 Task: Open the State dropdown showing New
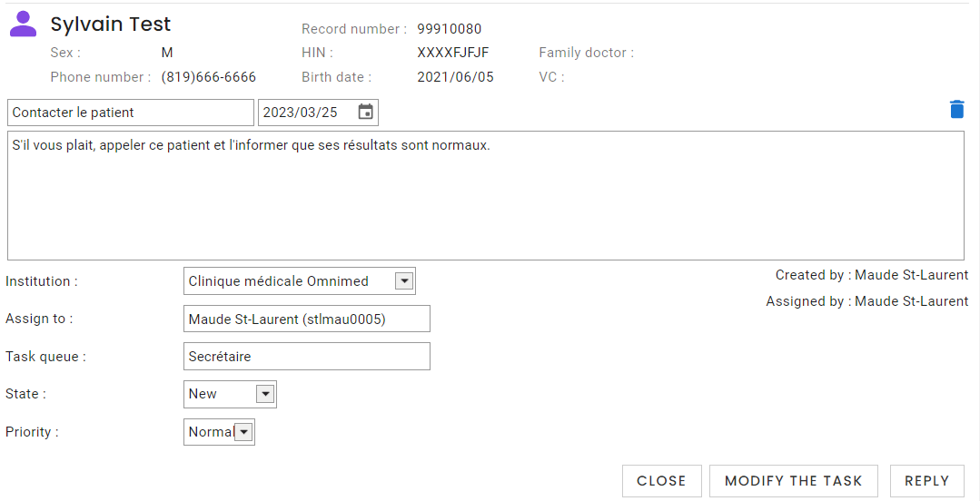pyautogui.click(x=230, y=394)
